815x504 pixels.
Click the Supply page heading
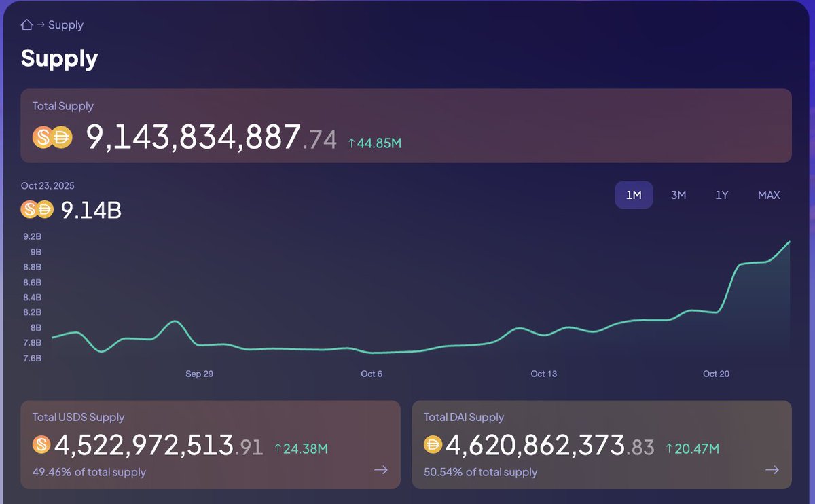point(60,58)
